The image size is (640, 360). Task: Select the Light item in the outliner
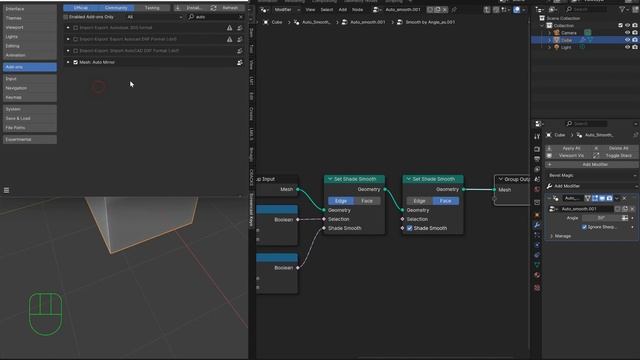pos(566,47)
